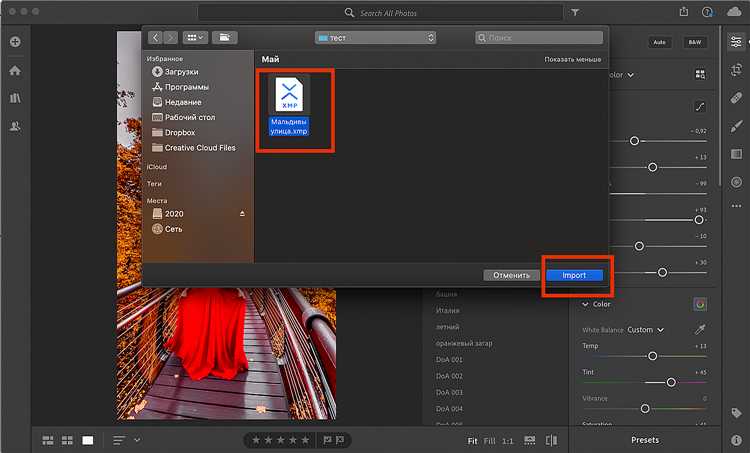This screenshot has height=453, width=750.
Task: Toggle the B&W profile button
Action: pos(693,42)
